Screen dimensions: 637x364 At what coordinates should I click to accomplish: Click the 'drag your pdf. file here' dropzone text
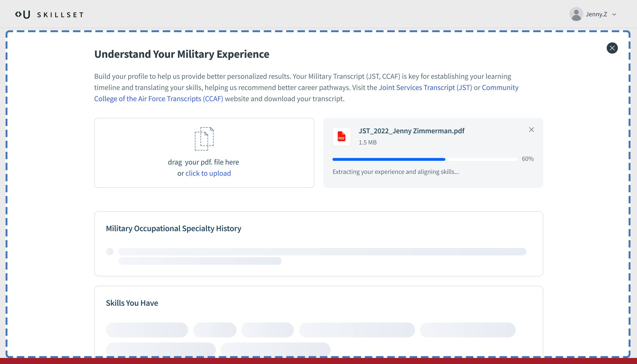click(203, 162)
